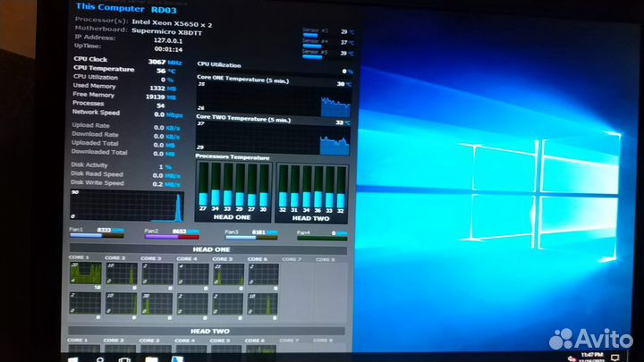The width and height of the screenshot is (644, 362).
Task: Click the Disk Read Speed label
Action: click(97, 174)
